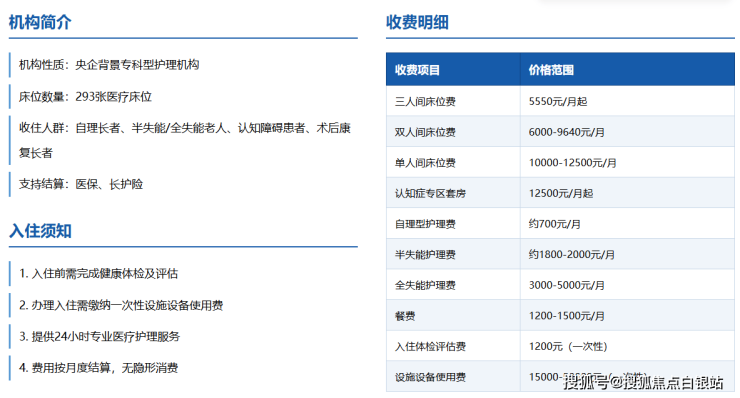Select the 约700元/月 price cell
This screenshot has width=740, height=398.
(627, 224)
